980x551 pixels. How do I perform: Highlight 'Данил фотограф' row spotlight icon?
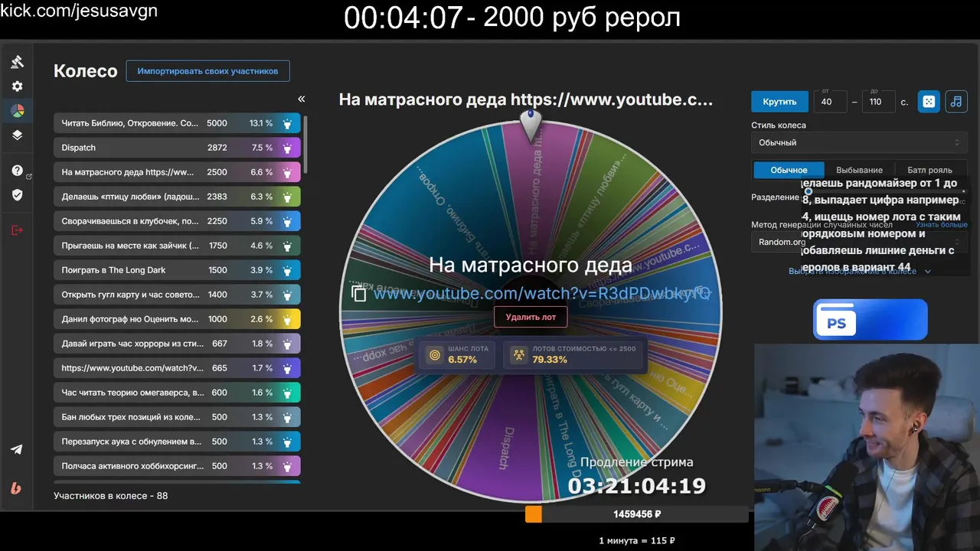[287, 319]
